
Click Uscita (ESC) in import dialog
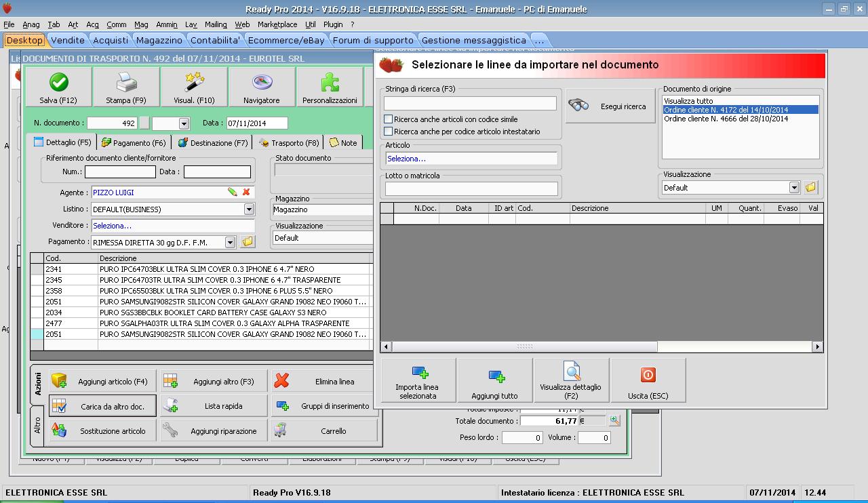pos(648,381)
